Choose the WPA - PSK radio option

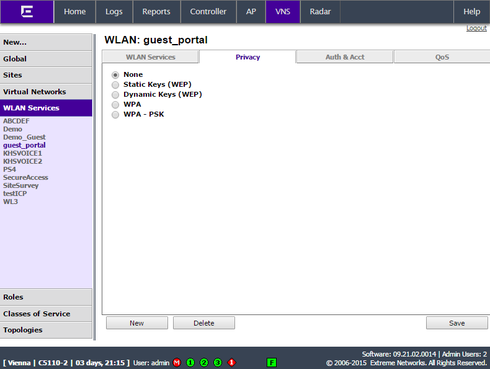click(115, 115)
